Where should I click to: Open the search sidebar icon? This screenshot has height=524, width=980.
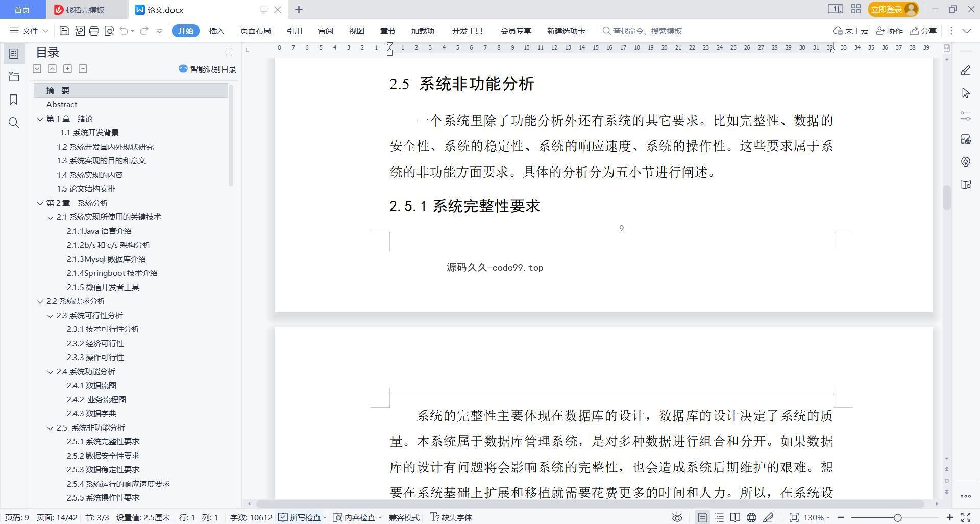[x=14, y=123]
